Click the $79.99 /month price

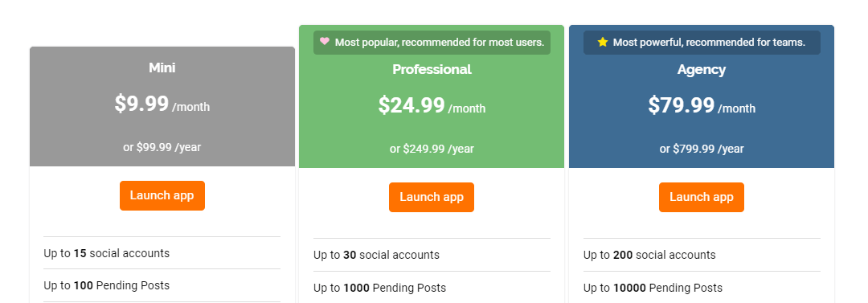(702, 106)
